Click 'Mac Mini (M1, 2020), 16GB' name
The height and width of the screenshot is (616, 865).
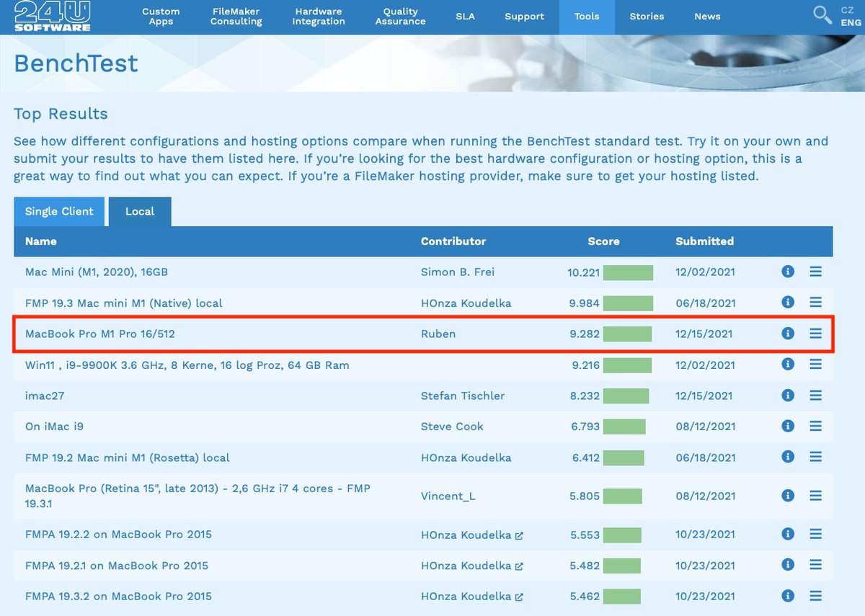[97, 272]
